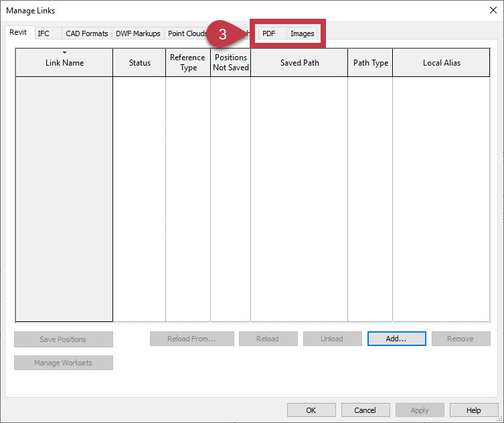Switch to the IFC tab
Viewport: 504px width, 423px height.
tap(44, 33)
